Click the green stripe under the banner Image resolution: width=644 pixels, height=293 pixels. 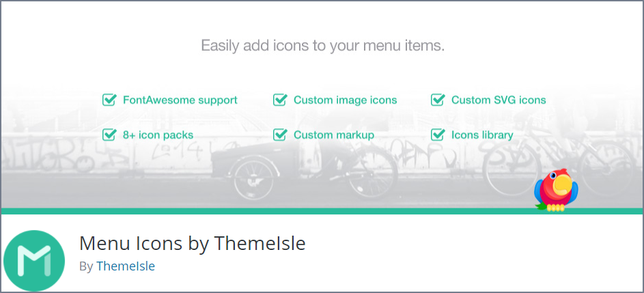322,211
